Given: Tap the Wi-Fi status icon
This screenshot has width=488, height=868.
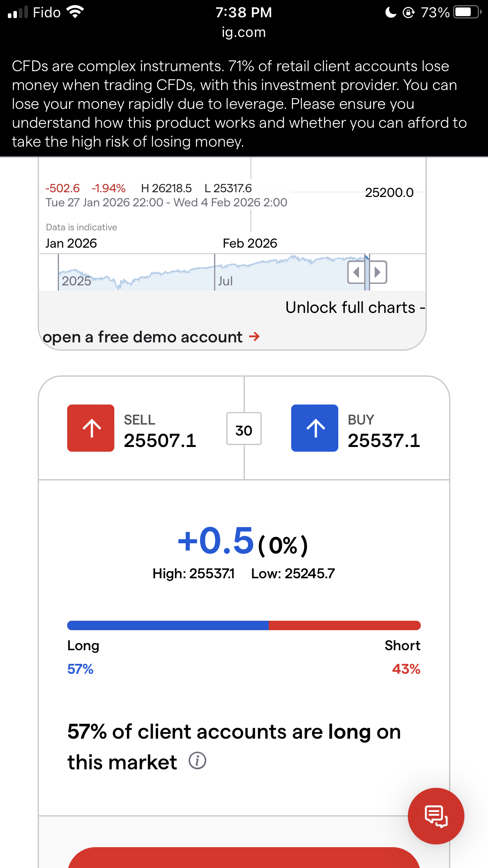Looking at the screenshot, I should [x=75, y=12].
